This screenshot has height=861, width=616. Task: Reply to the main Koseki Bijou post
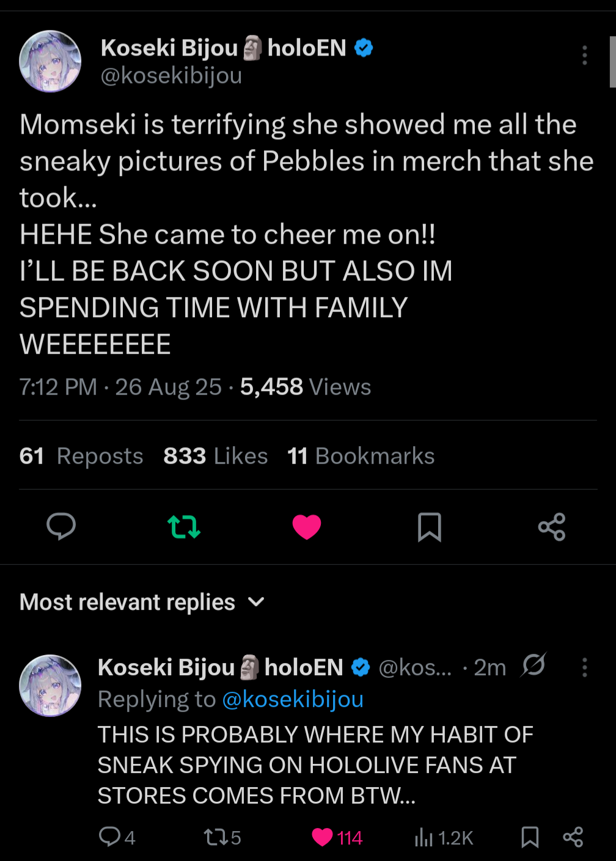61,526
